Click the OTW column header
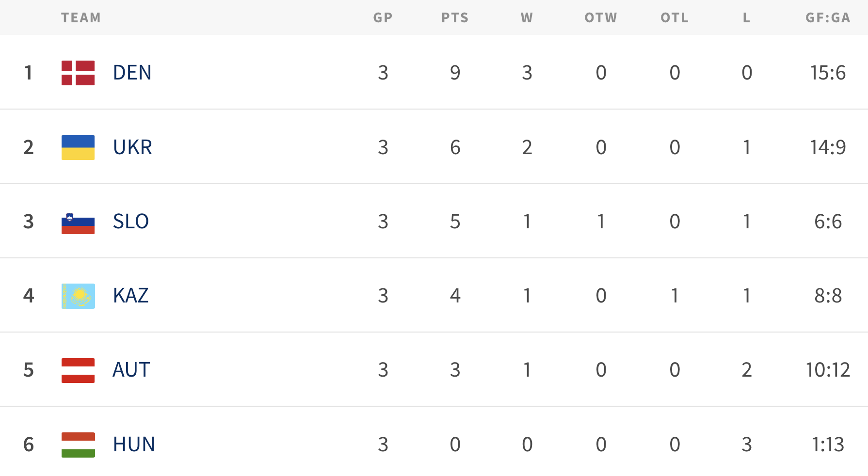868x476 pixels. (601, 18)
